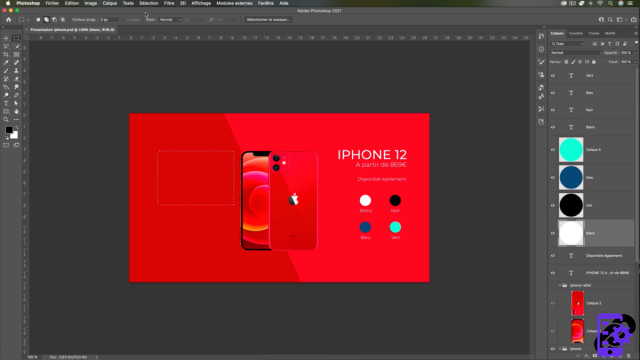Select the Frame tool
Image resolution: width=640 pixels, height=360 pixels.
point(16,55)
